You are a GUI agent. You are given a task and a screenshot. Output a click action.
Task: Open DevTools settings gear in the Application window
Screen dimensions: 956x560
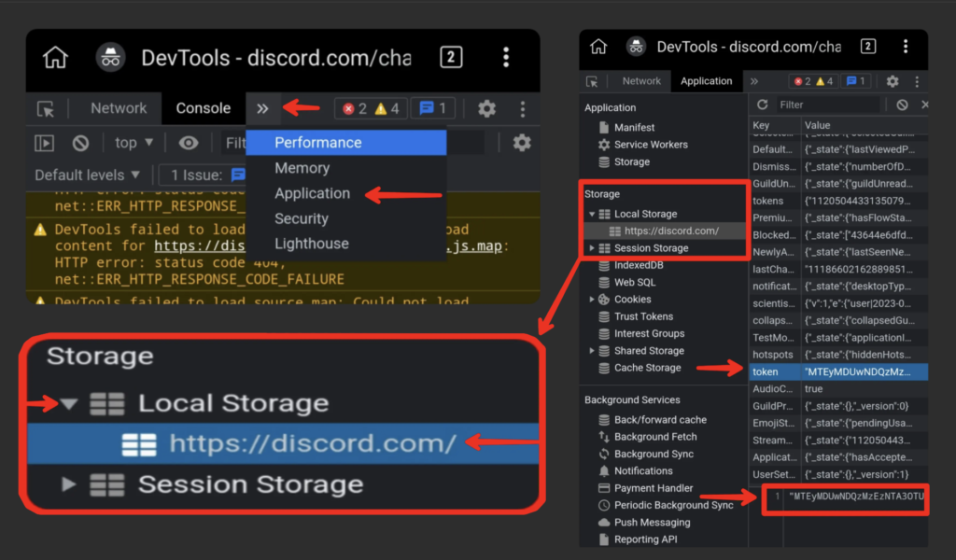point(893,81)
